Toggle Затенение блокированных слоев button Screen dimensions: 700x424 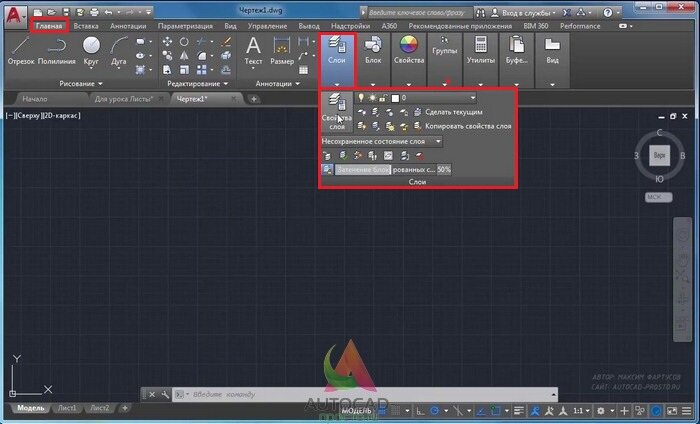pyautogui.click(x=327, y=170)
